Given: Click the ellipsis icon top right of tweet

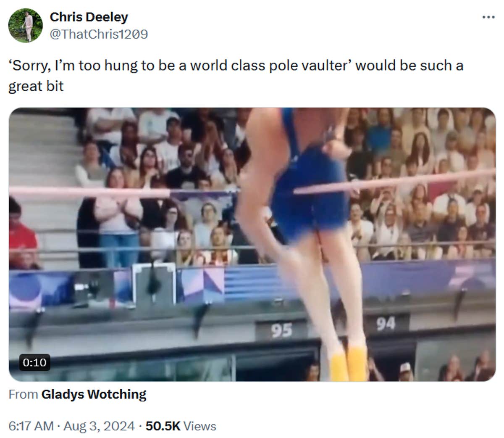Looking at the screenshot, I should click(488, 17).
